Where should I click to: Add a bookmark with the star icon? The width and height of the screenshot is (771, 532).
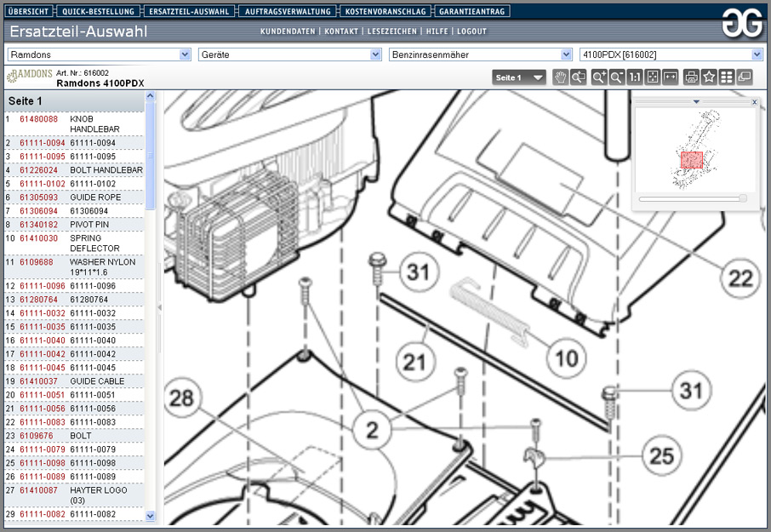click(x=709, y=77)
